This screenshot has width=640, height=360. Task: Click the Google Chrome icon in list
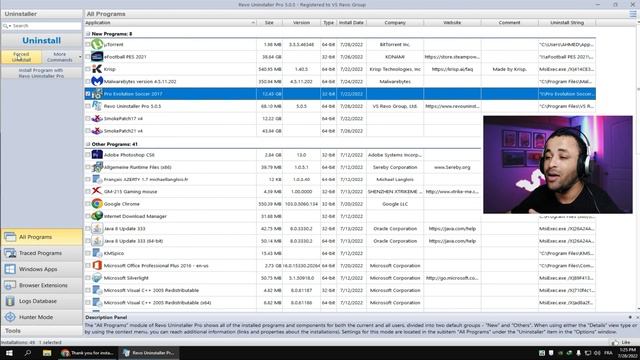(97, 204)
